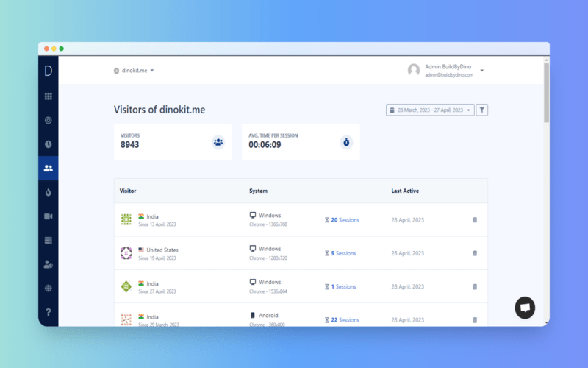Delete the India visitor with 20 sessions
588x368 pixels.
475,220
